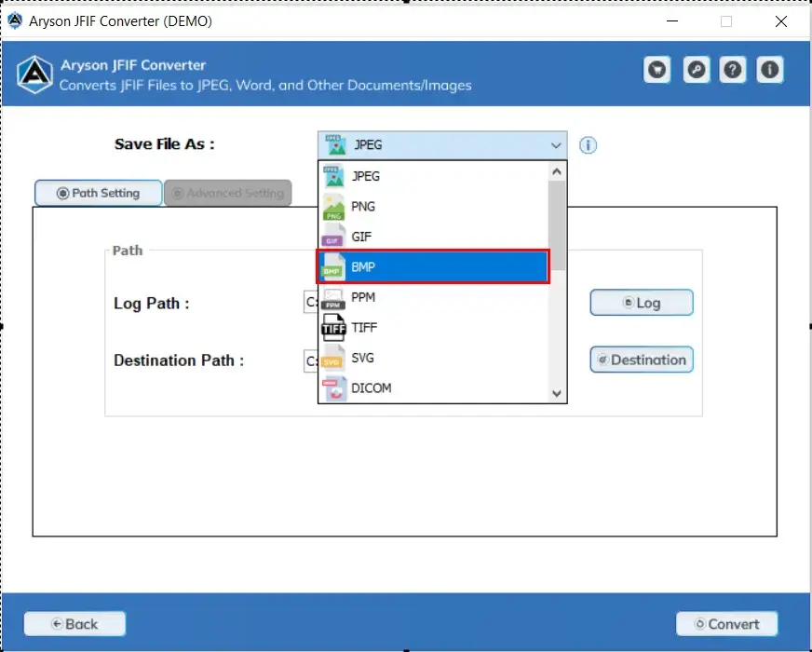Choose GIF from the format list
This screenshot has height=652, width=812.
433,237
